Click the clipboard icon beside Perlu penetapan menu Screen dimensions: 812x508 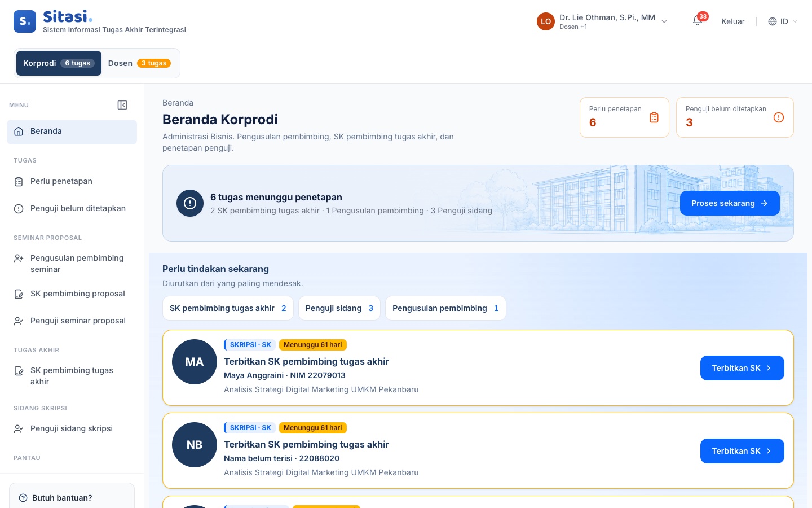point(19,182)
